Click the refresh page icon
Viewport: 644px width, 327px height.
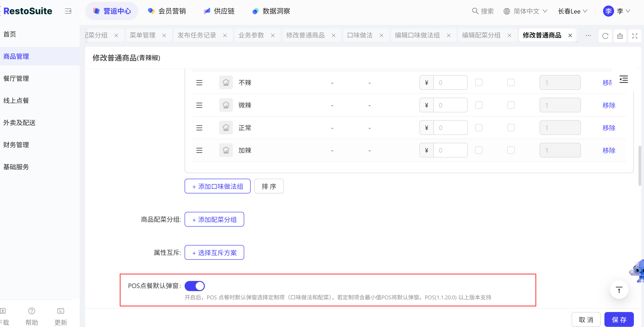(x=605, y=36)
